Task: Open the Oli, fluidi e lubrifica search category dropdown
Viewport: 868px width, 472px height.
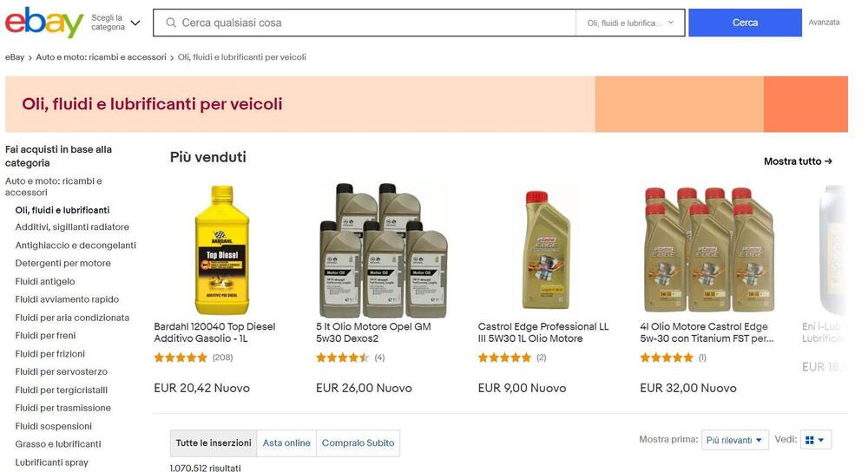Action: pyautogui.click(x=630, y=23)
